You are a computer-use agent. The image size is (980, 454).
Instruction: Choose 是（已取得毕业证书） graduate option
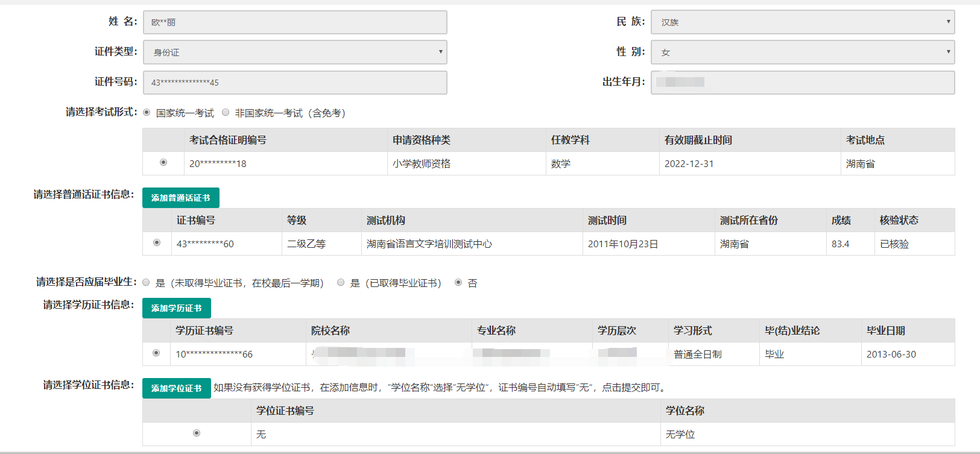point(341,283)
